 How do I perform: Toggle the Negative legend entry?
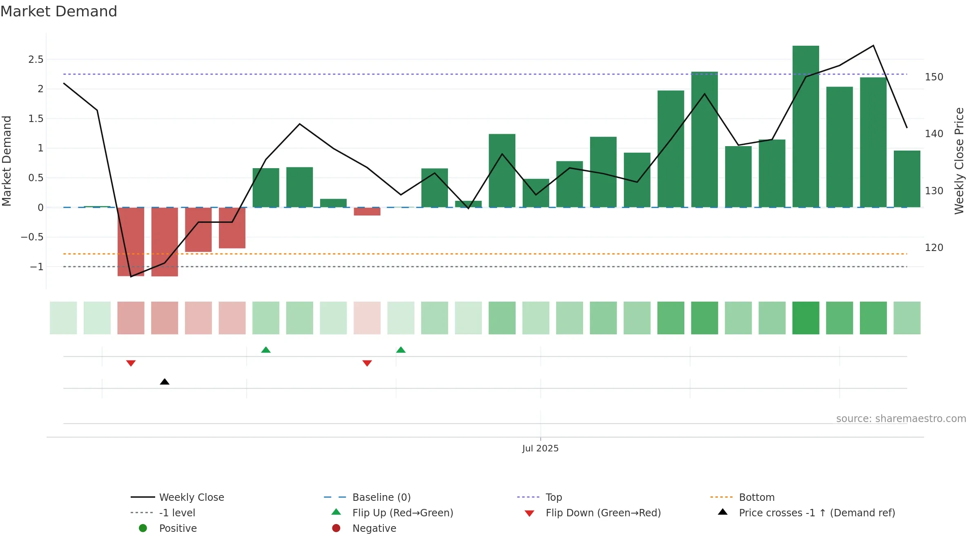[x=364, y=528]
